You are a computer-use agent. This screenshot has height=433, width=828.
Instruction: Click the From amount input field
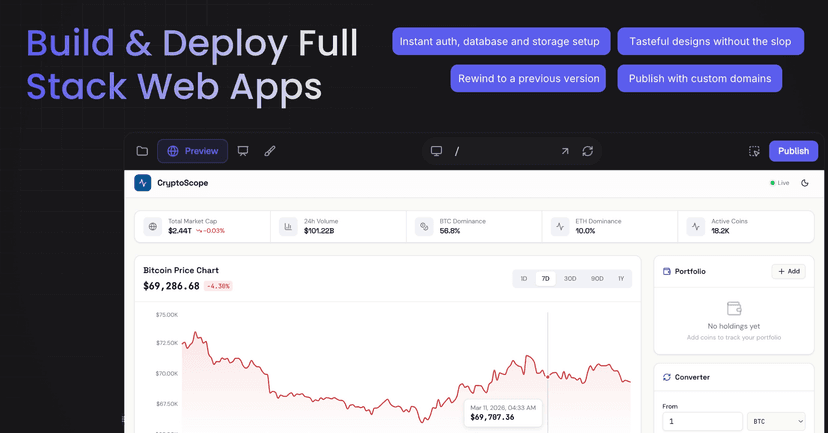click(x=702, y=422)
